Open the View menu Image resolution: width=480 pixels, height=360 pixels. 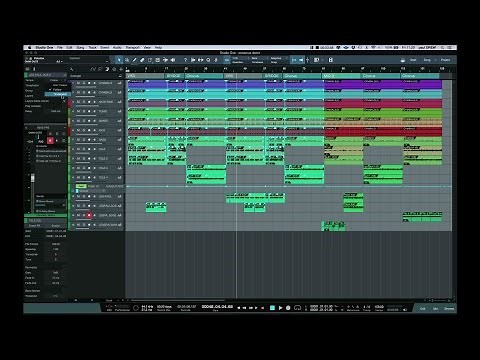click(147, 48)
